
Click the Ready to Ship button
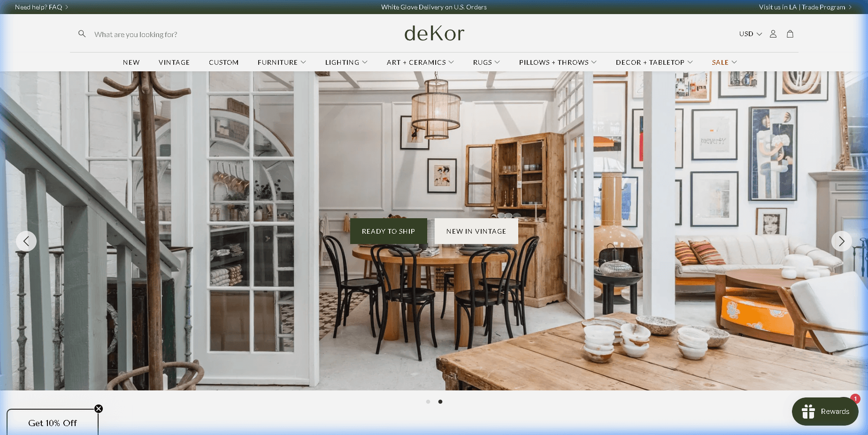(388, 231)
